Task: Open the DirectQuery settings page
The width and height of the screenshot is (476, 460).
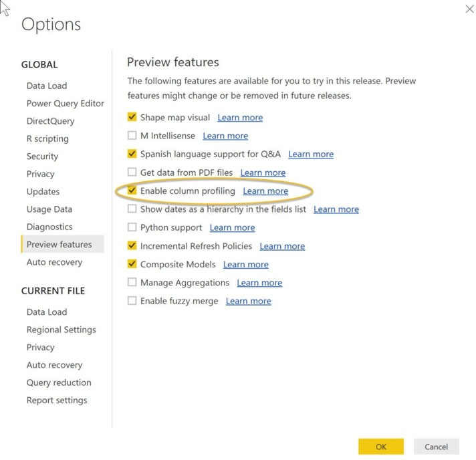Action: point(50,121)
